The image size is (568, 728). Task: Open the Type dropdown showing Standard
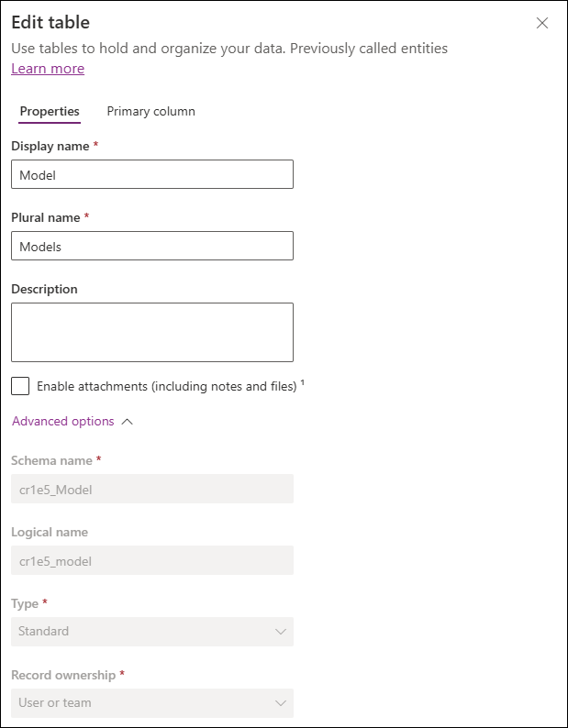152,632
